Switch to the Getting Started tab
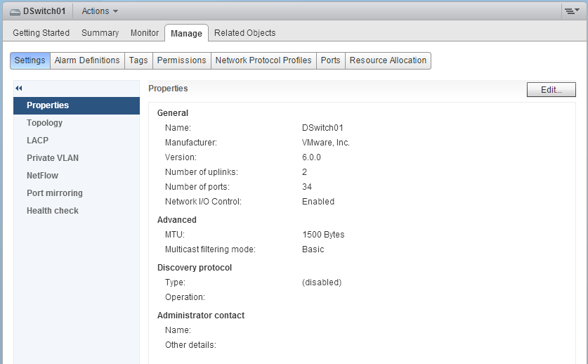 [41, 33]
